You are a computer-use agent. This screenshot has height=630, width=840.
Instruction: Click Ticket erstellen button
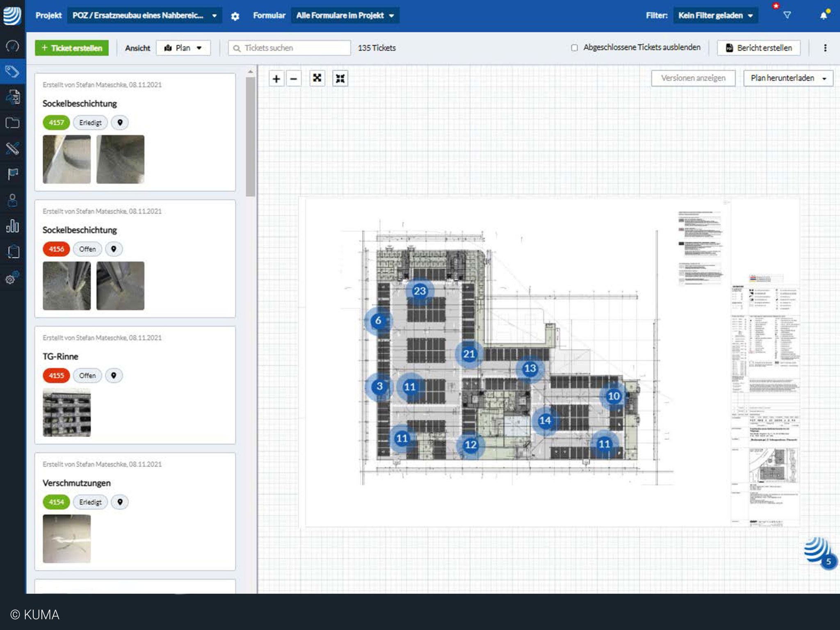pyautogui.click(x=72, y=48)
